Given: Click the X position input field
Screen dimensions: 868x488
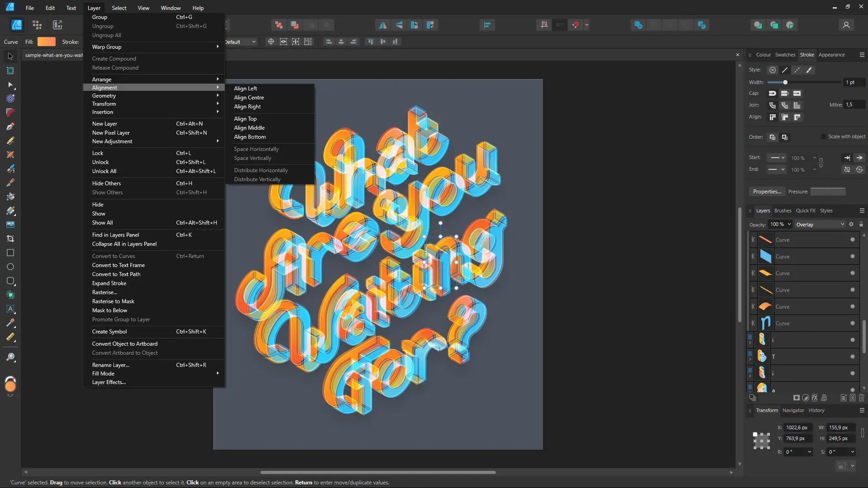Looking at the screenshot, I should coord(798,427).
